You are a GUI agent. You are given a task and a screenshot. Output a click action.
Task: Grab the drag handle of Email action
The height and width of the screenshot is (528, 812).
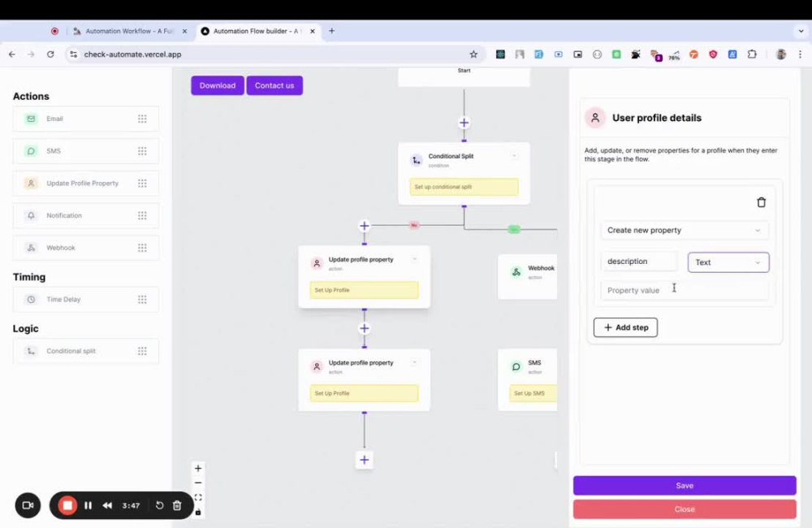142,119
